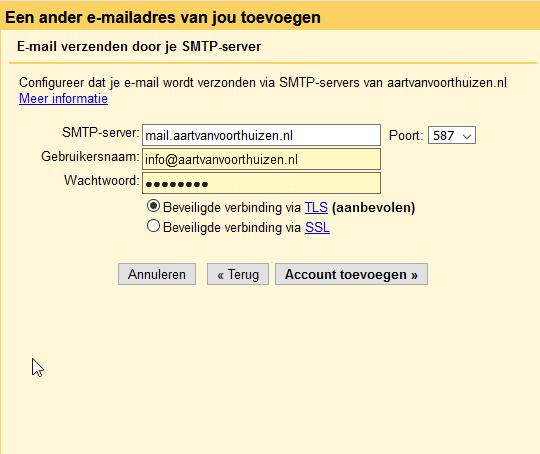Click the Gebruikersnaam: label text
The height and width of the screenshot is (454, 540).
click(90, 156)
